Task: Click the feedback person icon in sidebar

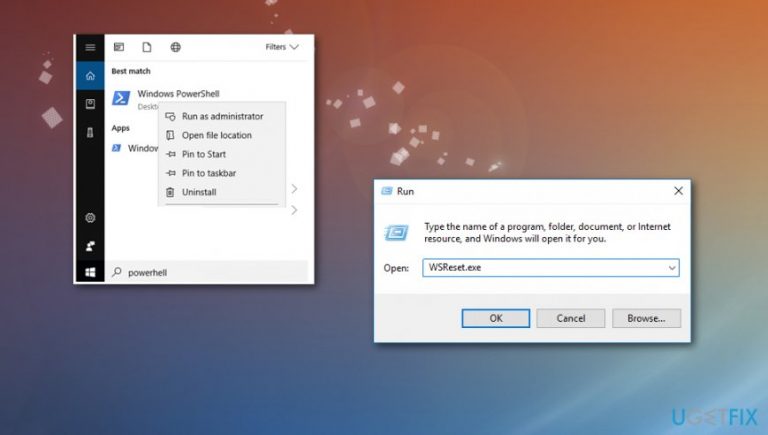Action: click(90, 246)
